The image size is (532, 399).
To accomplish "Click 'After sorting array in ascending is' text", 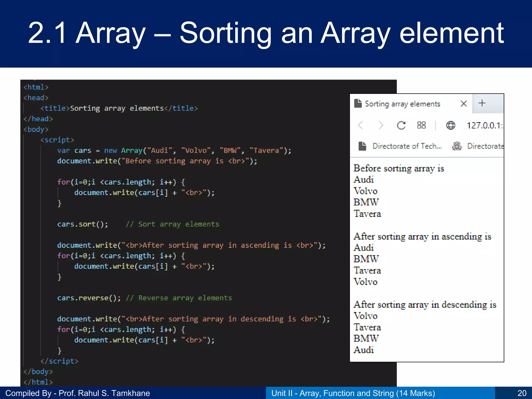I will tap(422, 237).
